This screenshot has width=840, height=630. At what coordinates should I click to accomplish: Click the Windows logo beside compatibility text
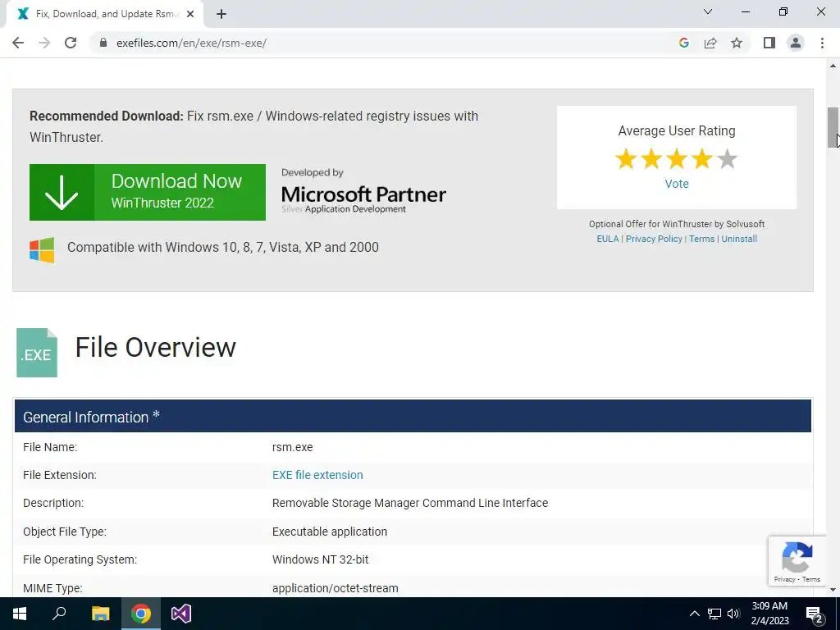[42, 250]
